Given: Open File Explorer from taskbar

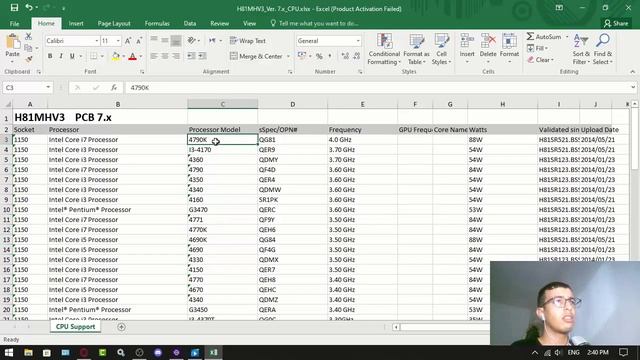Looking at the screenshot, I should [28, 352].
